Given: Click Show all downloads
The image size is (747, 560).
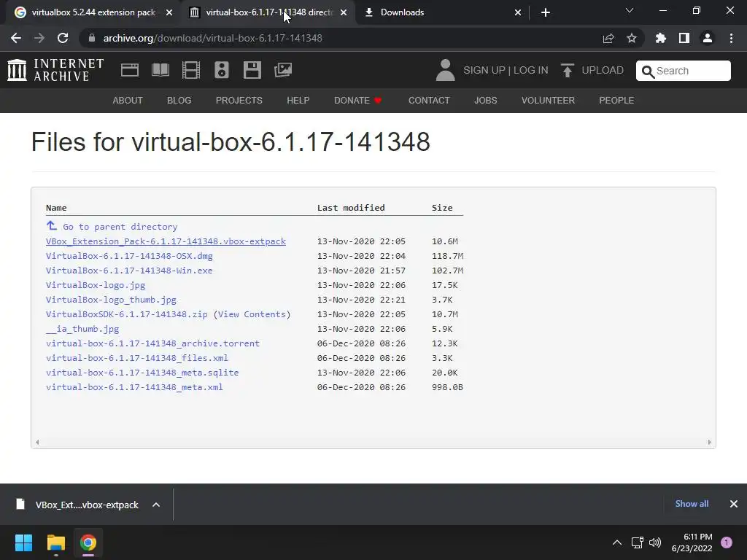Looking at the screenshot, I should (x=692, y=504).
